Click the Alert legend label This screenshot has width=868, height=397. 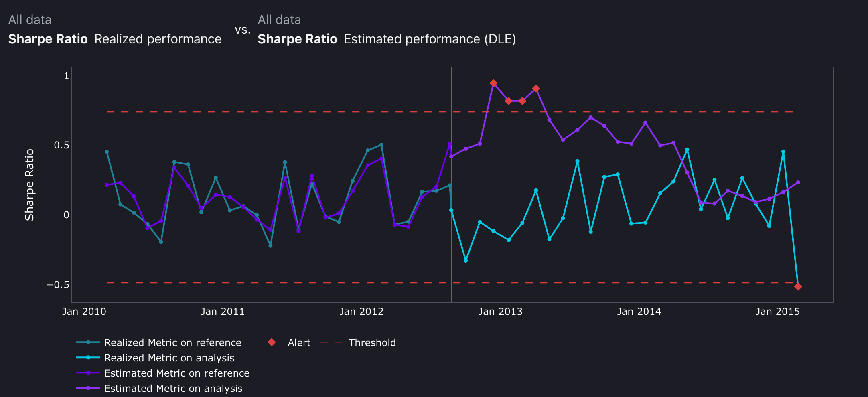(298, 343)
